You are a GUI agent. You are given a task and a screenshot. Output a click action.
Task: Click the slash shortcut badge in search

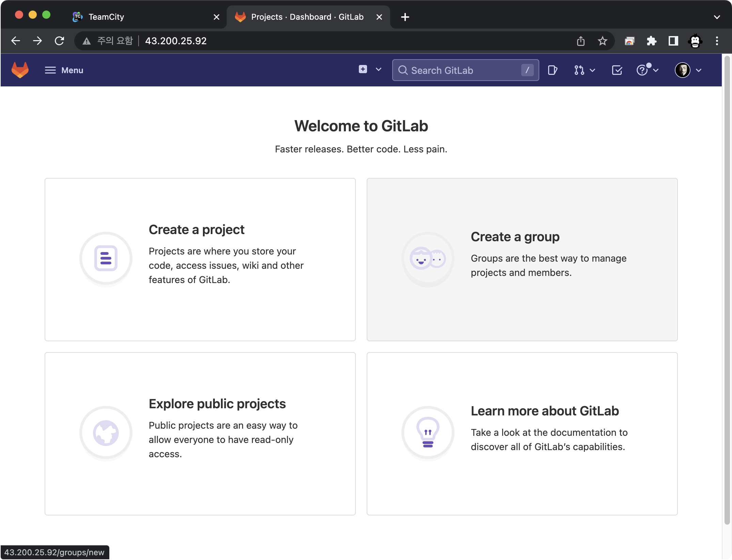[527, 70]
